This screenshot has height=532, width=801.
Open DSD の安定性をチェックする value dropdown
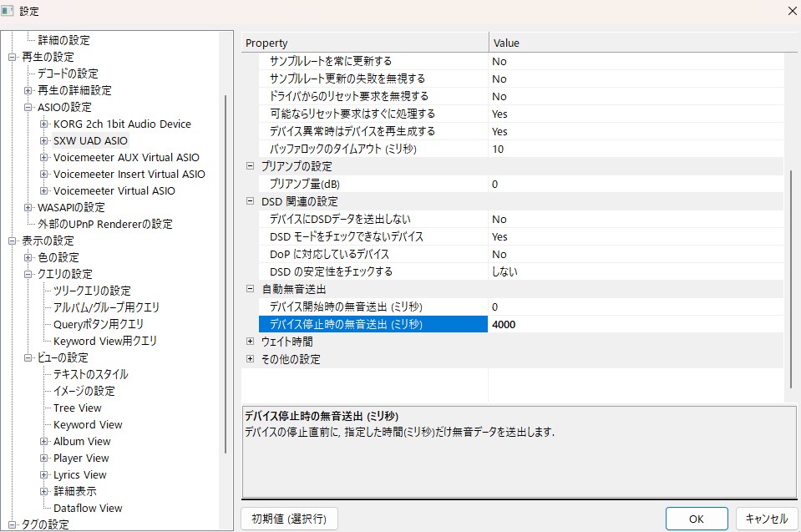click(635, 271)
